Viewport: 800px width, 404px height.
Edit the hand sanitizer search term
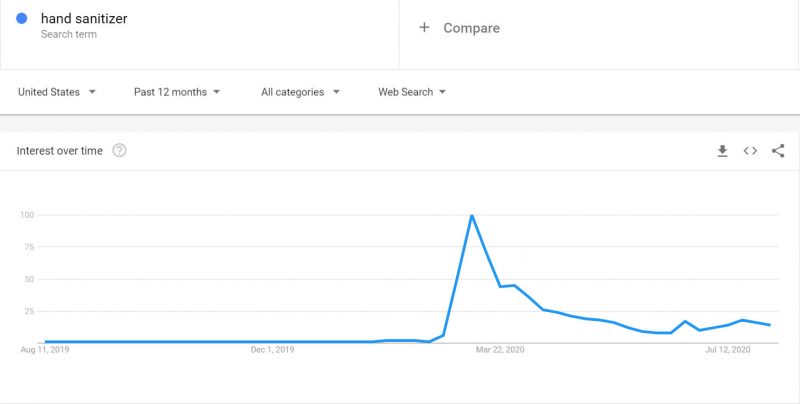(x=84, y=18)
